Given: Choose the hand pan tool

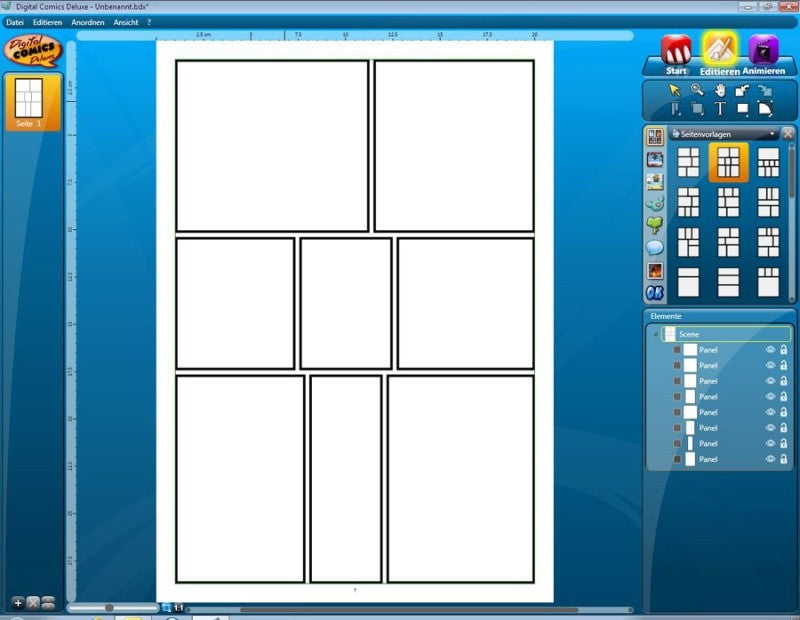Looking at the screenshot, I should click(720, 90).
